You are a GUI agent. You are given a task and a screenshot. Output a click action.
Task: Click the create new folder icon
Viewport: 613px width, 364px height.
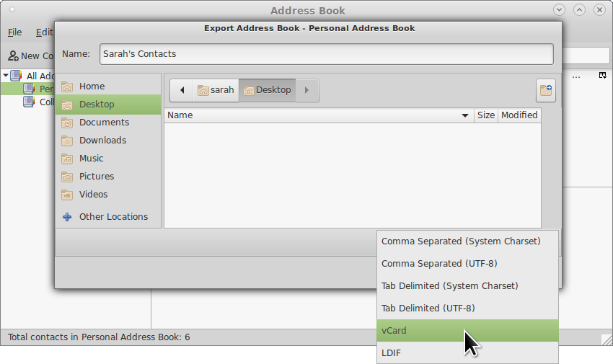546,90
